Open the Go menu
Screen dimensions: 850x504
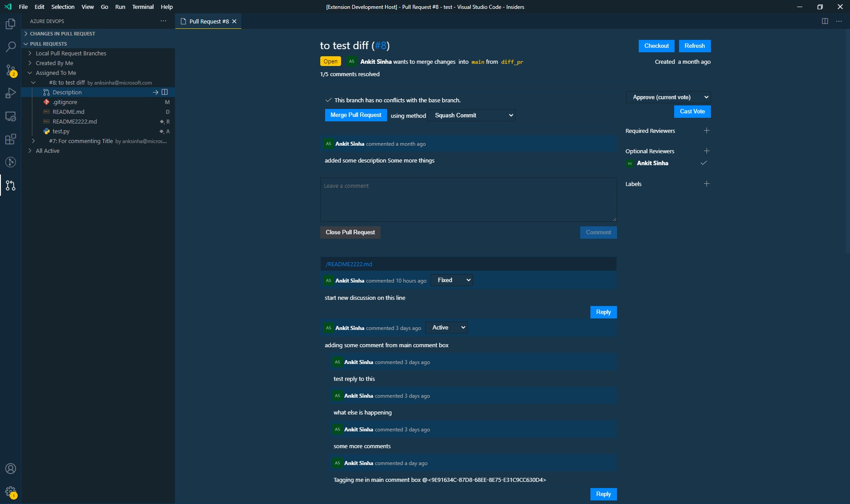point(105,7)
